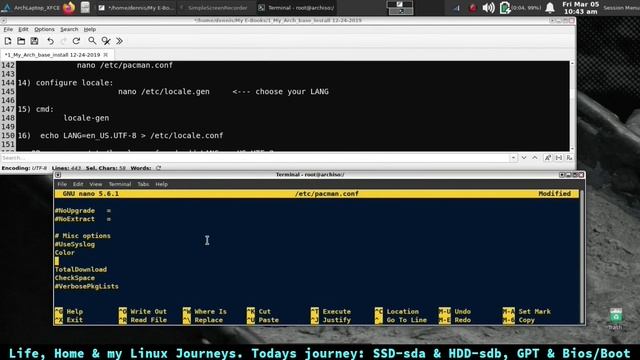Click the Encoding: UTF-8 status entry

(x=24, y=168)
